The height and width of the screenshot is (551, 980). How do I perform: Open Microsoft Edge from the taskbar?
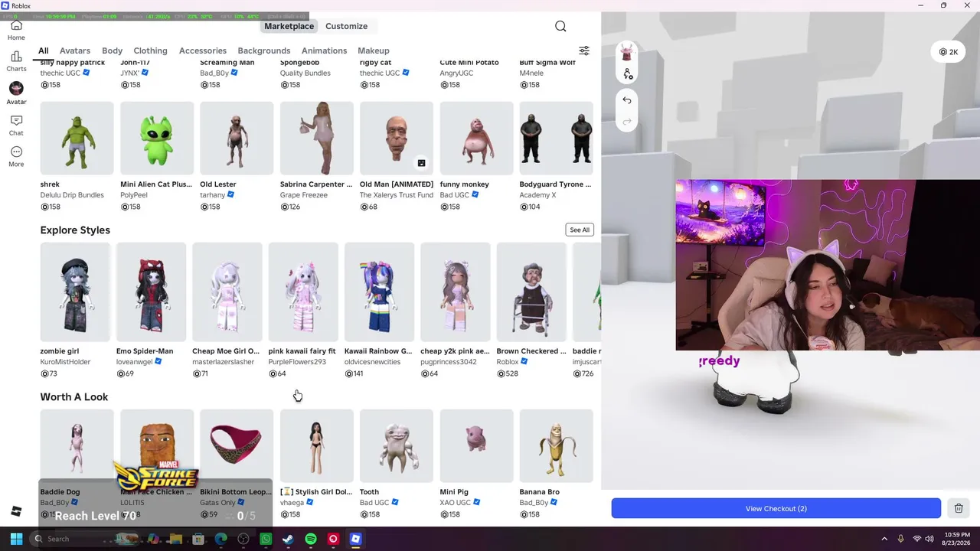(x=221, y=539)
